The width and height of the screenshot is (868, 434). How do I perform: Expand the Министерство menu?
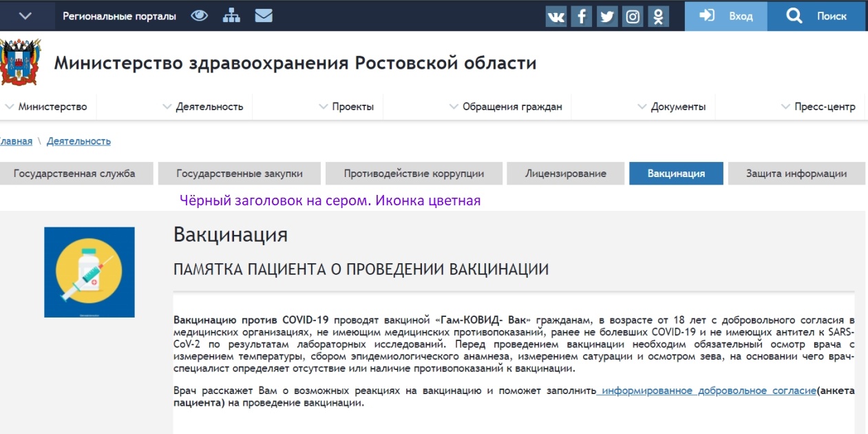(x=47, y=107)
